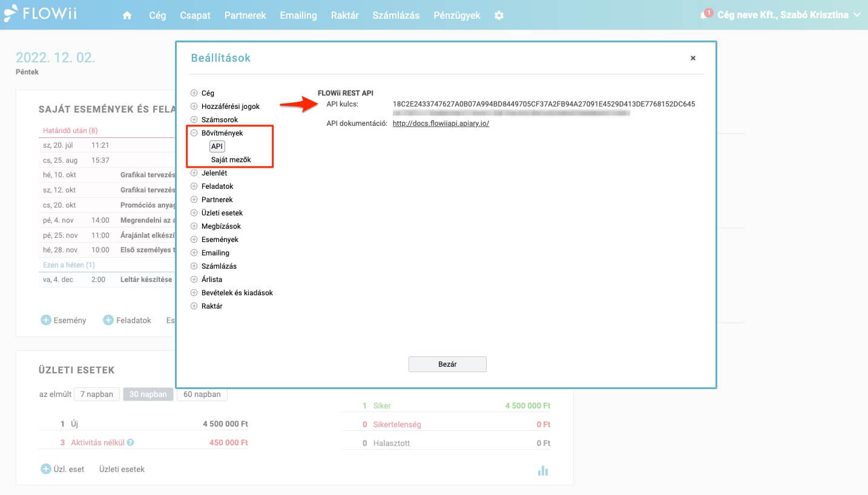Viewport: 868px width, 495px height.
Task: Open Partnerek menu in top navigation
Action: 245,16
